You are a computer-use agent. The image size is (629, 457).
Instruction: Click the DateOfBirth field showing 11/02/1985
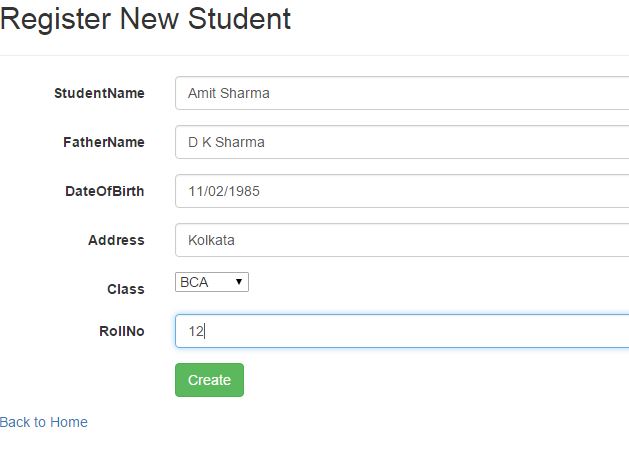pyautogui.click(x=400, y=191)
